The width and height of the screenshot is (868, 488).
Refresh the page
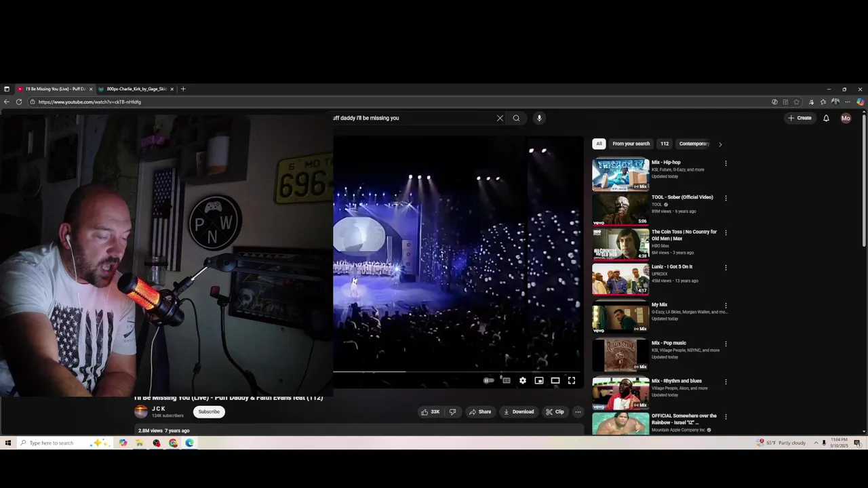point(19,102)
